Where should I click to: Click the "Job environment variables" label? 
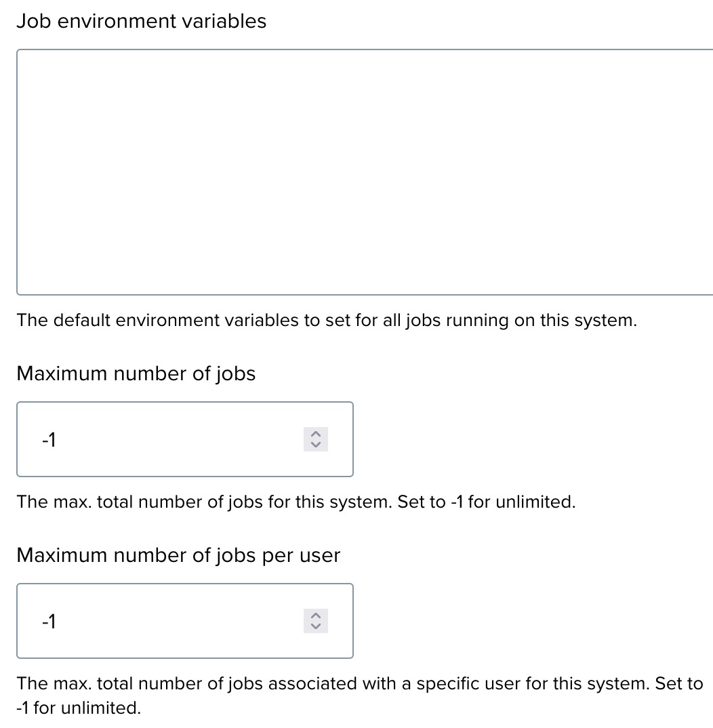141,21
